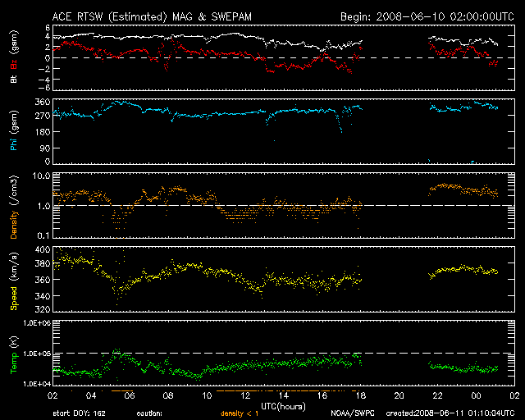Click the '22' hour tick label
The height and width of the screenshot is (420, 525).
[x=437, y=396]
